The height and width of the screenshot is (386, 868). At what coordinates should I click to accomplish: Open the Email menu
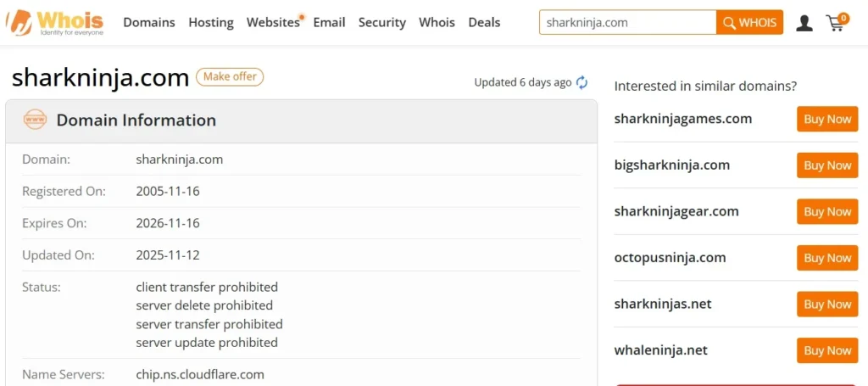tap(329, 23)
